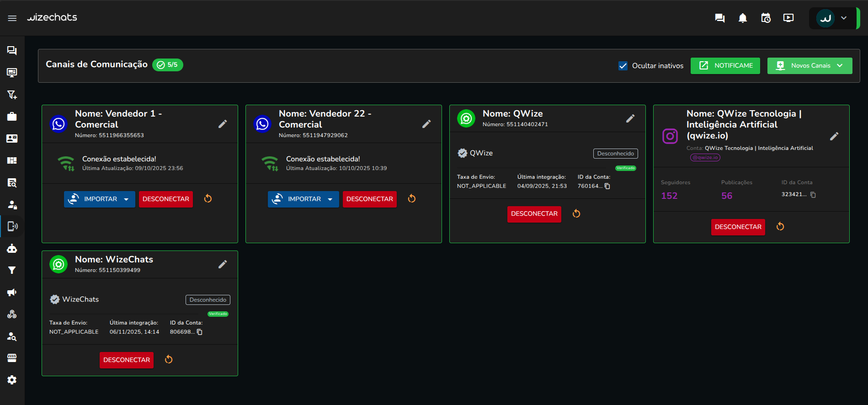Screen dimensions: 868x405
Task: Click the @qwize.io handle tag
Action: [705, 157]
